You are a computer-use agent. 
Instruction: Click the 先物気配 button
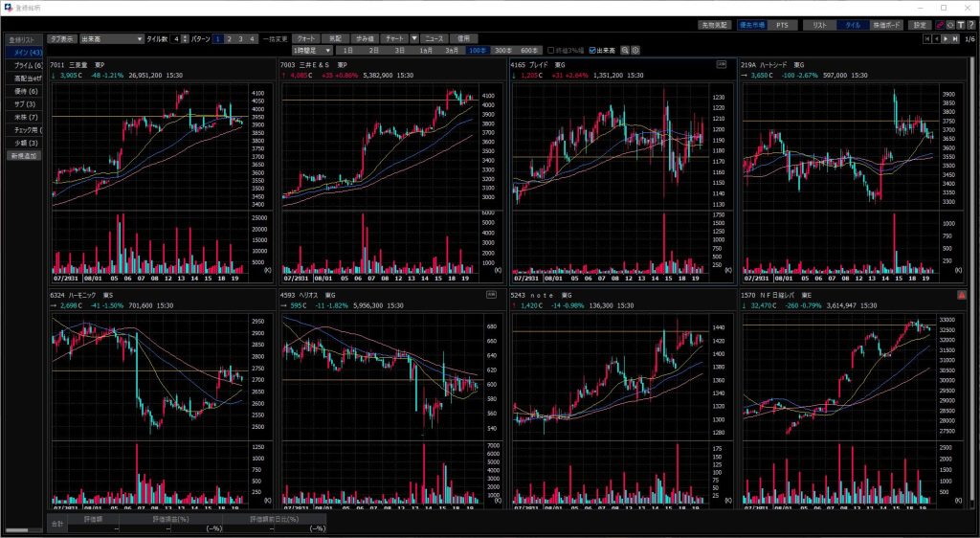[717, 25]
